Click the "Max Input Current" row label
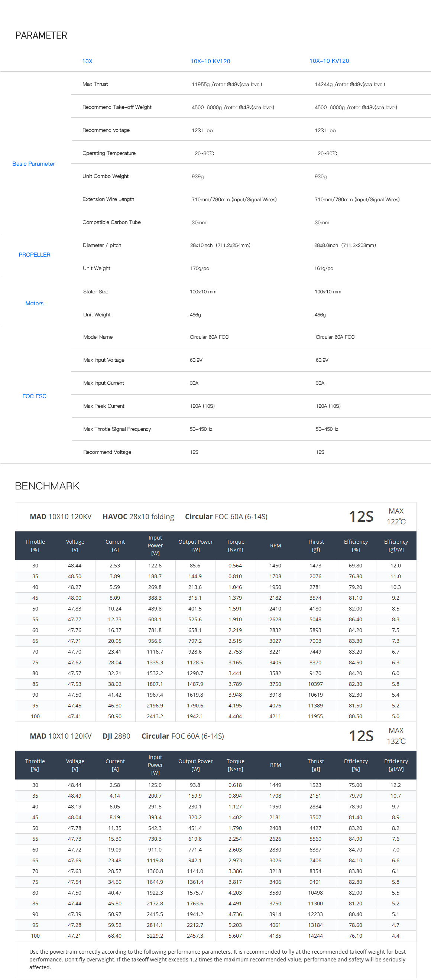The height and width of the screenshot is (980, 431). (104, 383)
